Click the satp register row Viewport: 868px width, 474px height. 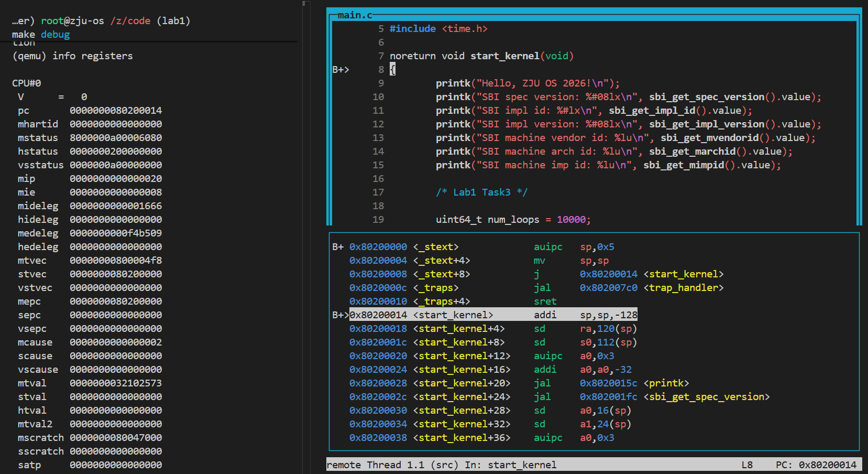coord(90,465)
